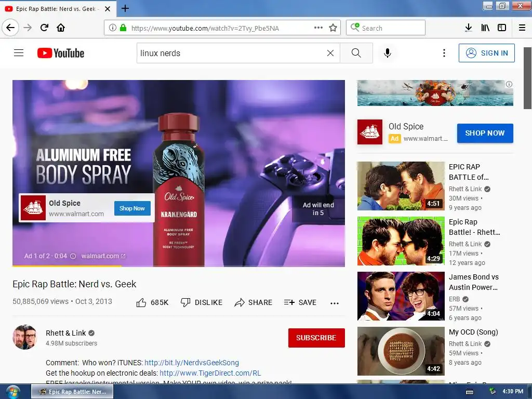Open the 4:51 EPIC RAP BATTLE video thumbnail

click(401, 186)
